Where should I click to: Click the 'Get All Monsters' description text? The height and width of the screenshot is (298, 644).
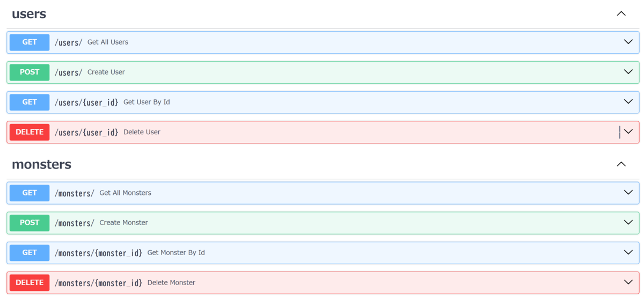[125, 193]
